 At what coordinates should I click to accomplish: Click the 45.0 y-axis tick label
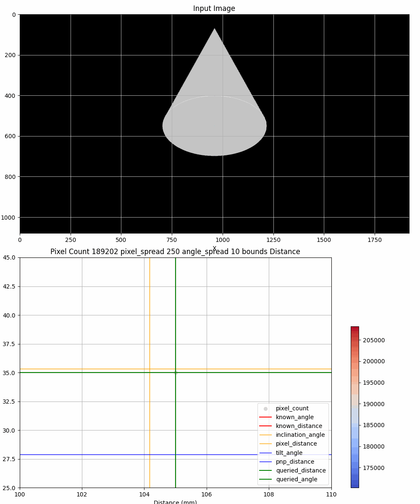tap(9, 257)
